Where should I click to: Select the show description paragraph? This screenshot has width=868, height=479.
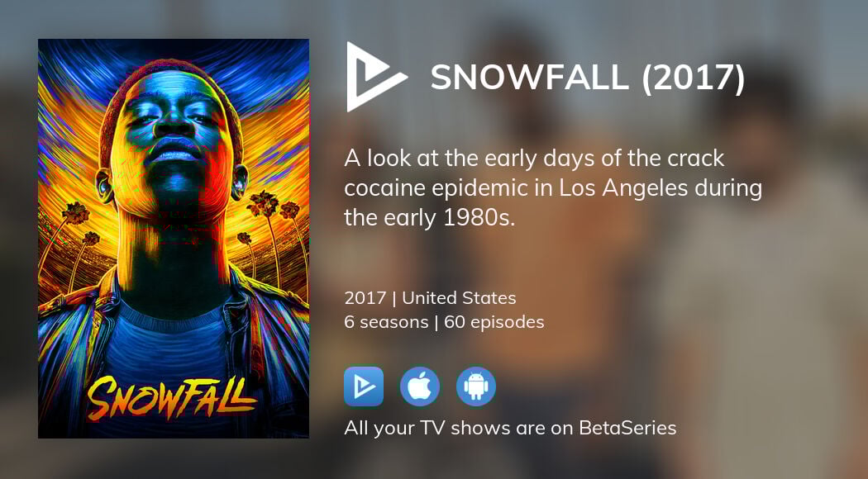point(553,188)
